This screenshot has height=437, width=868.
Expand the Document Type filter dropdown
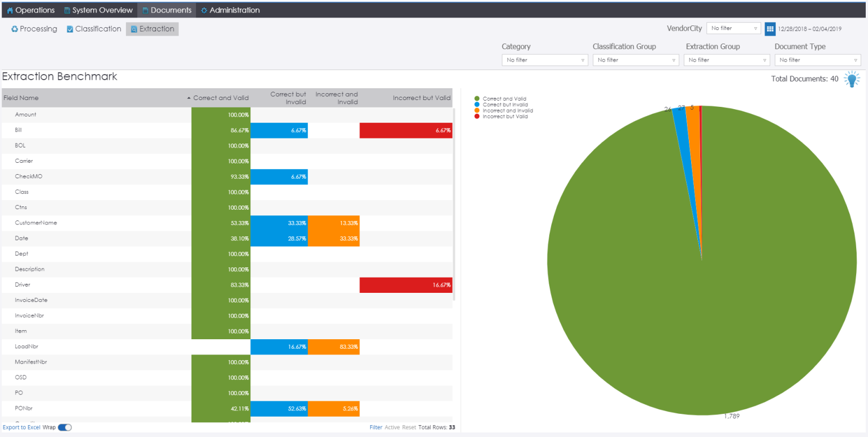coord(817,59)
